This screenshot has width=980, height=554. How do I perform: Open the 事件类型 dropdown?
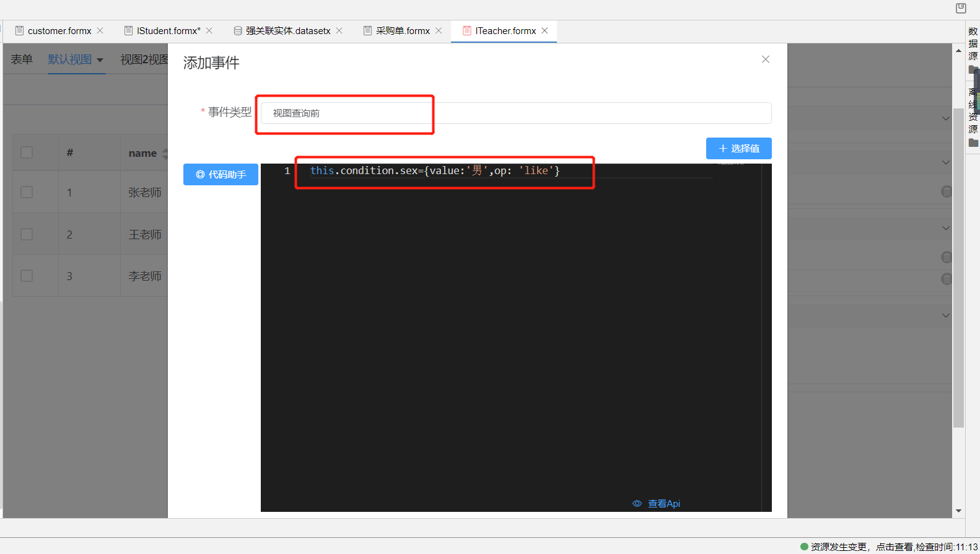point(515,113)
